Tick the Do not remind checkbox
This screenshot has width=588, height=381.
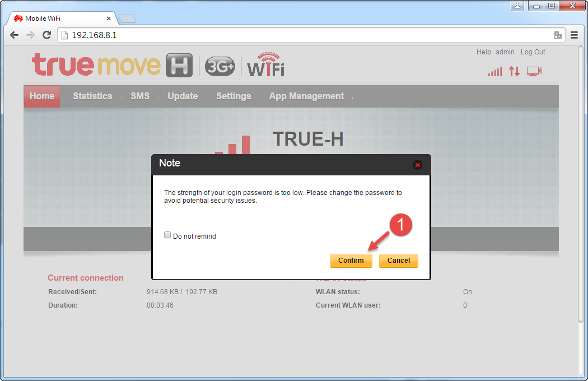click(x=167, y=235)
